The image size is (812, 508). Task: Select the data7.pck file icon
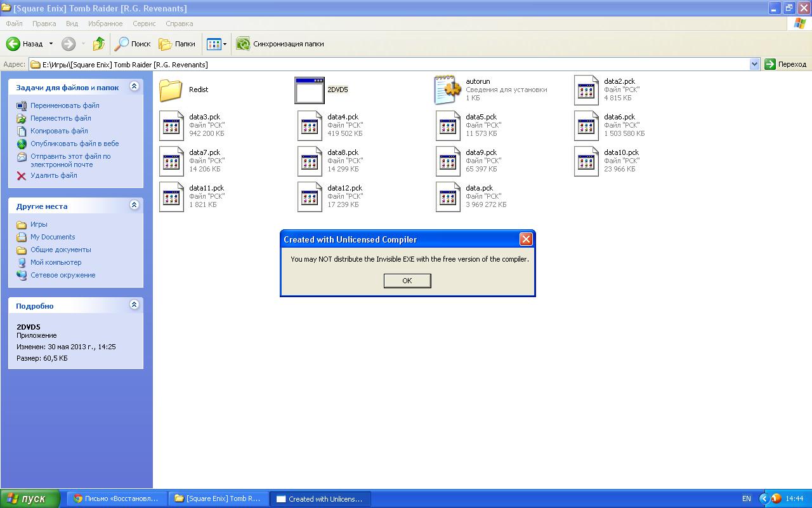[171, 161]
